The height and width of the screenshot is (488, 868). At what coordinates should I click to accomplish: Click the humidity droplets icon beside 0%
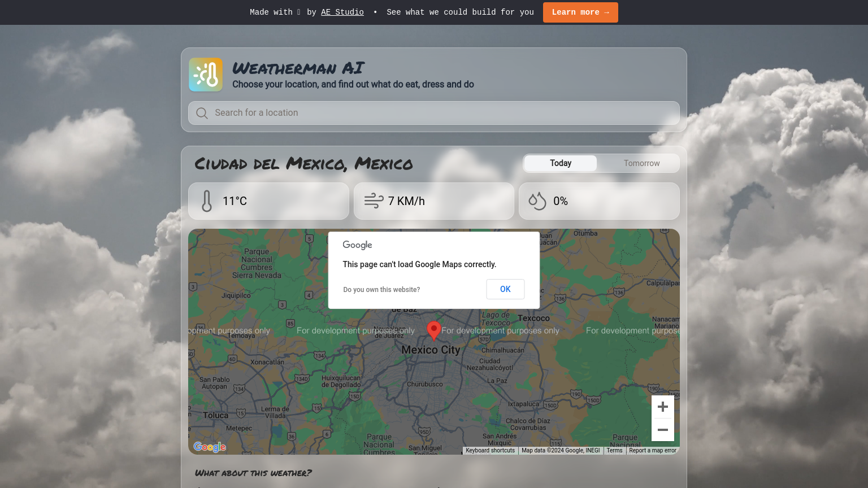[x=537, y=201]
